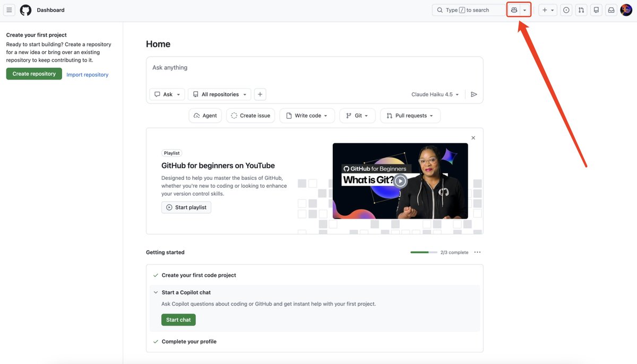Open the hamburger navigation menu
Image resolution: width=637 pixels, height=364 pixels.
point(9,10)
